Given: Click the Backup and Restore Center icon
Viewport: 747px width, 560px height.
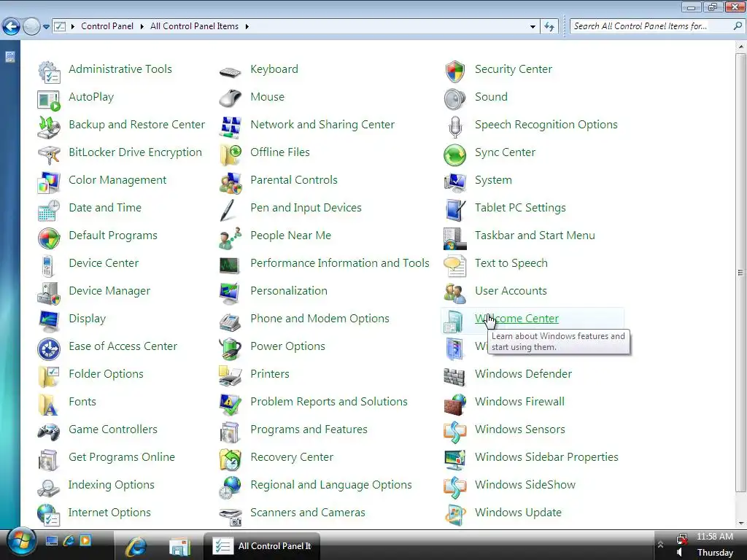Looking at the screenshot, I should pyautogui.click(x=49, y=127).
